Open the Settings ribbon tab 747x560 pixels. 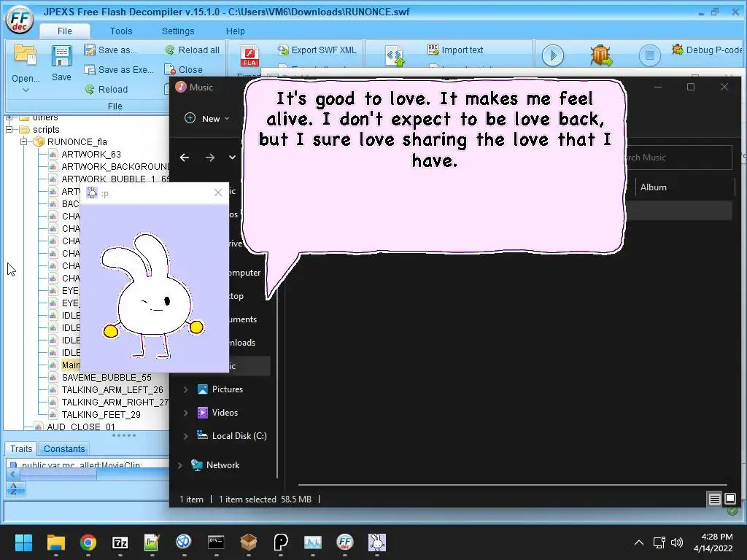click(x=178, y=31)
